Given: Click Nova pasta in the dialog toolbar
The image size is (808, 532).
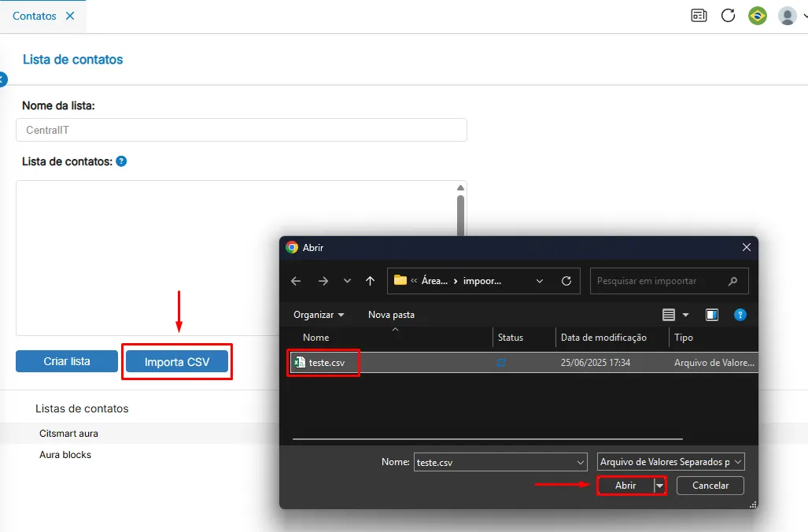Looking at the screenshot, I should point(391,315).
